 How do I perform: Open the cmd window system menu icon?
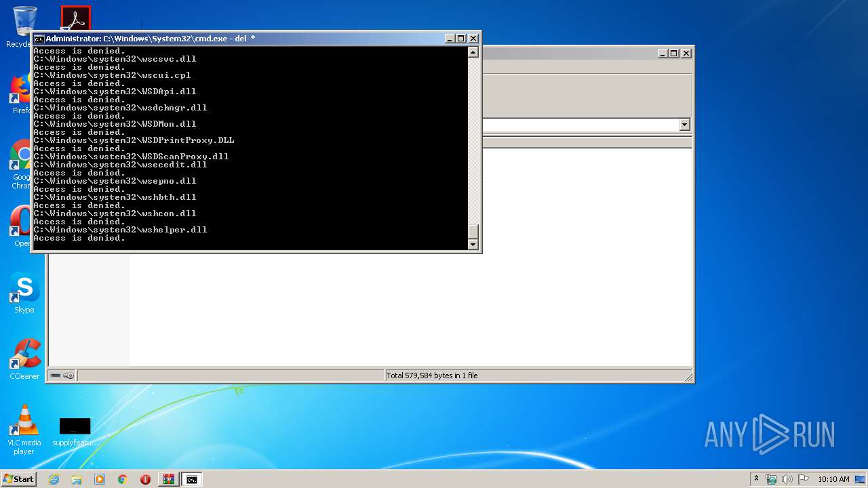[39, 39]
